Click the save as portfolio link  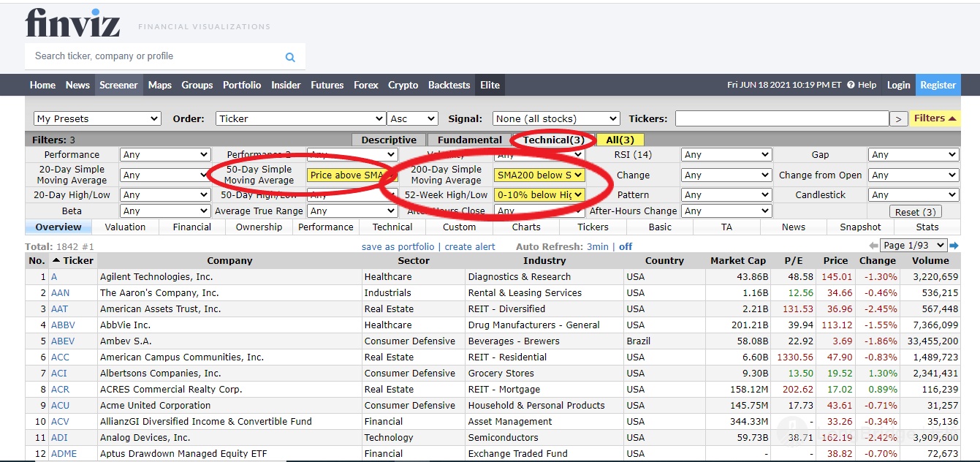[x=398, y=246]
